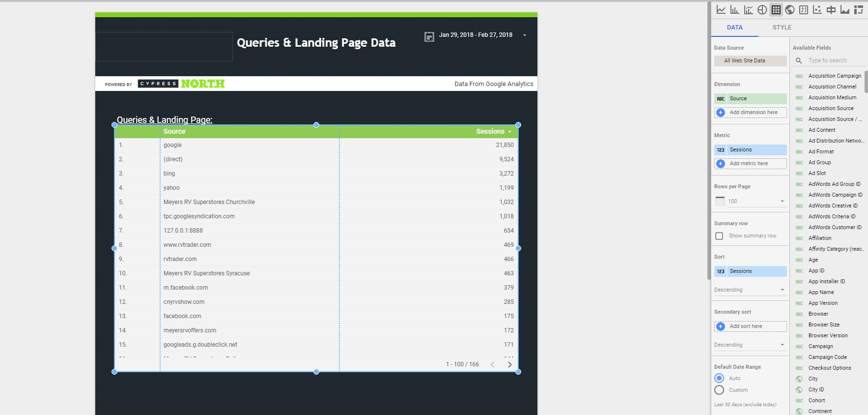
Task: Select the area chart type
Action: (845, 9)
